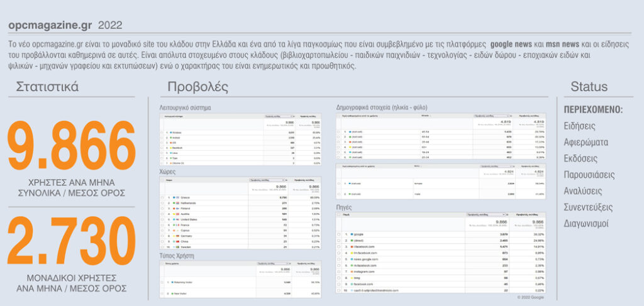644x306 pixels.
Task: Open metric dropdown in the age demographics table
Action: 492,116
